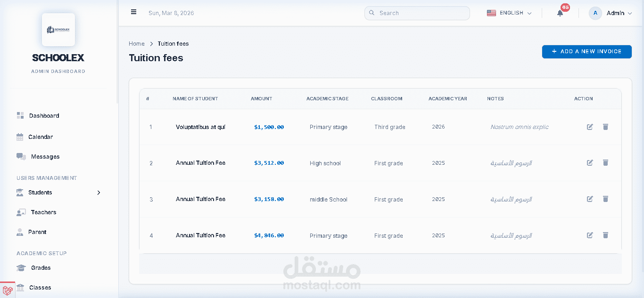This screenshot has height=298, width=644.
Task: Edit the $4,846.00 Primary stage invoice
Action: click(590, 235)
